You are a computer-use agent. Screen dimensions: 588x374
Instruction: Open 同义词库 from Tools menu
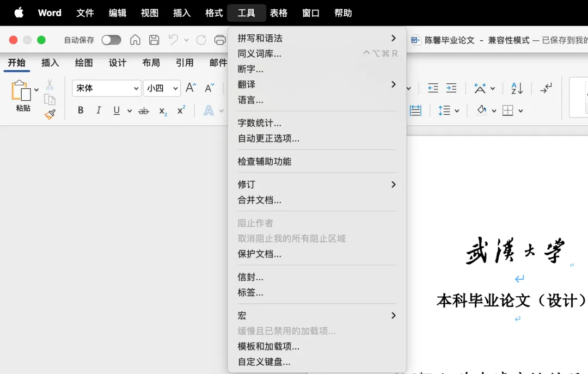click(317, 54)
